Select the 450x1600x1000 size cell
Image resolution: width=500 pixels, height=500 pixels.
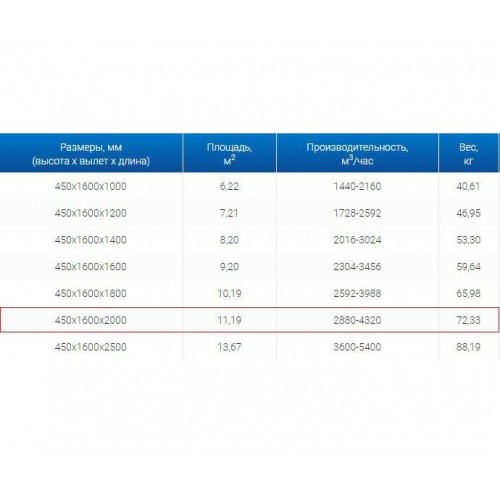(91, 186)
